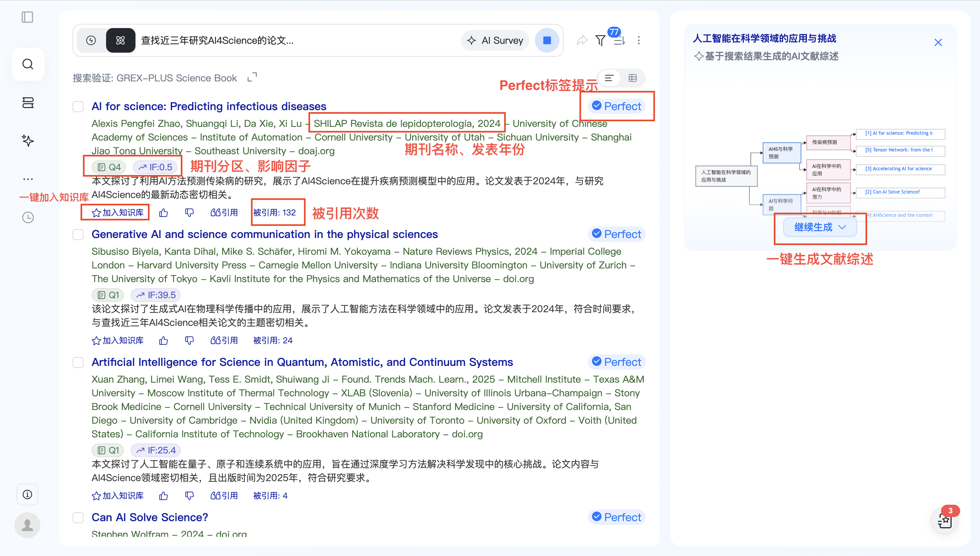
Task: Open the AI sparkle tool in sidebar
Action: (28, 141)
